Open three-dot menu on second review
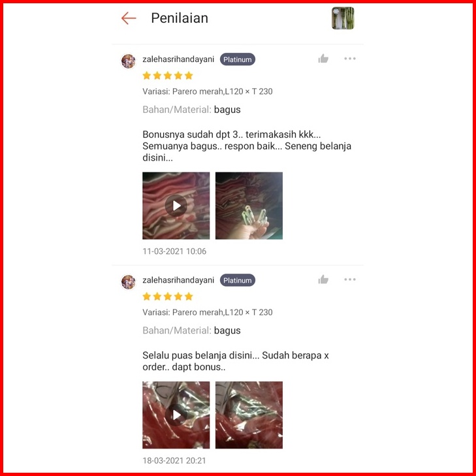The width and height of the screenshot is (476, 476). (x=350, y=279)
